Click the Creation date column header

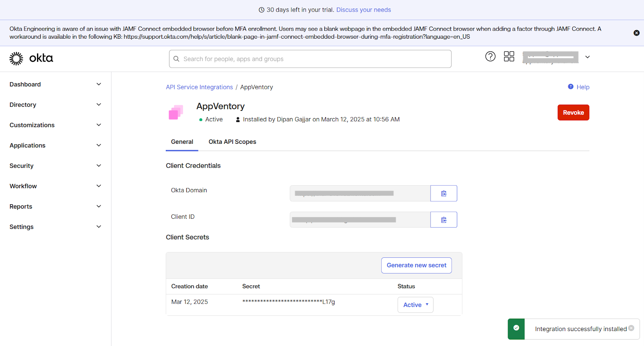190,286
